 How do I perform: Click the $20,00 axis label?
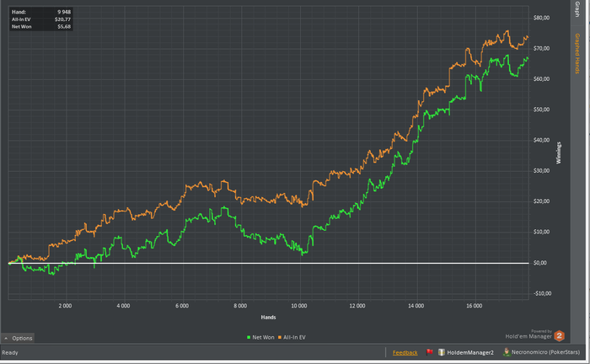pyautogui.click(x=541, y=201)
